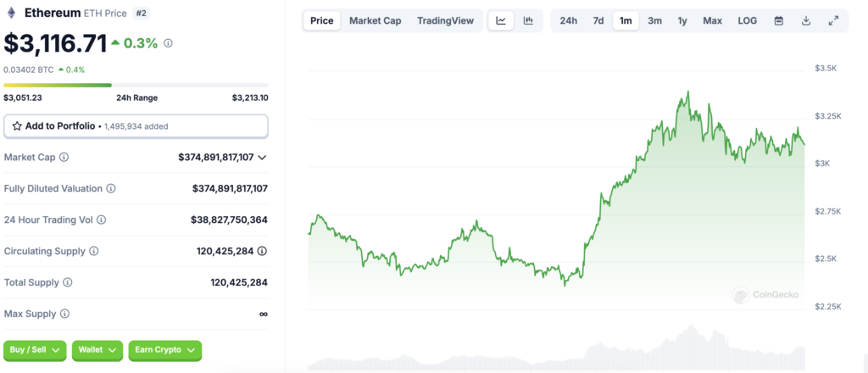Open the Earn Crypto dropdown button
The height and width of the screenshot is (373, 868).
click(x=165, y=349)
